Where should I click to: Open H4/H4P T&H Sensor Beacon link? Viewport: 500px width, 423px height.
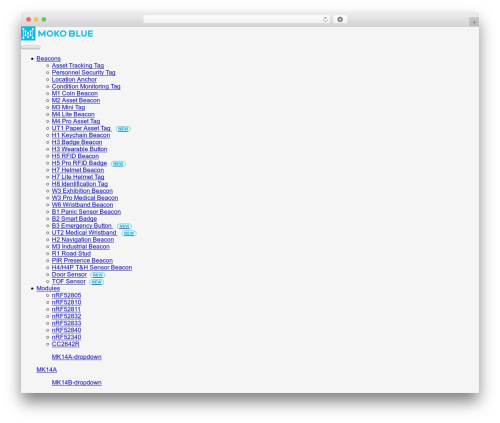(92, 268)
